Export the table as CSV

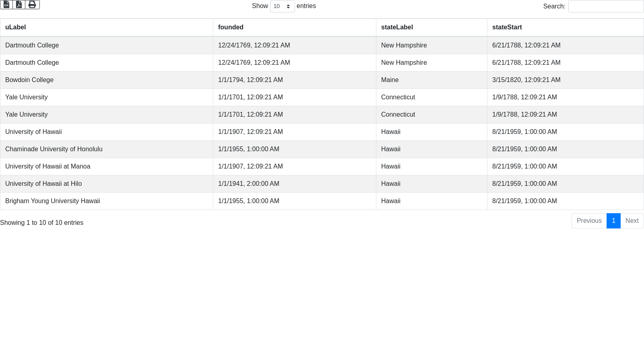(x=6, y=4)
